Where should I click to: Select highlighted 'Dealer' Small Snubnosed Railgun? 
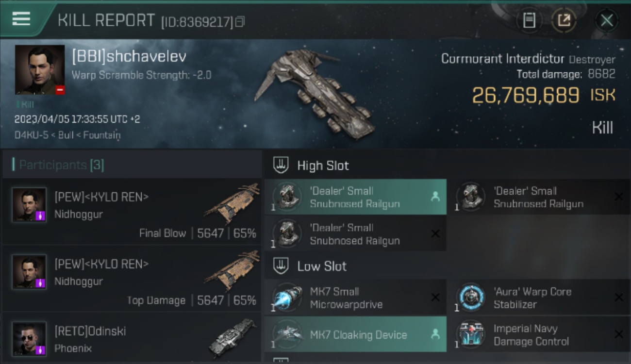[355, 197]
